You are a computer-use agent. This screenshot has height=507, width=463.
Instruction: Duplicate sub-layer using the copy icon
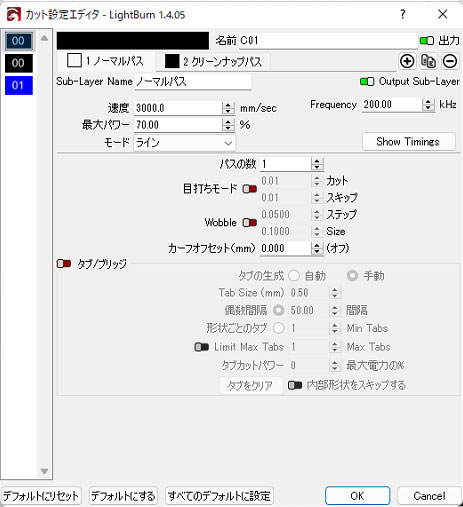[428, 61]
